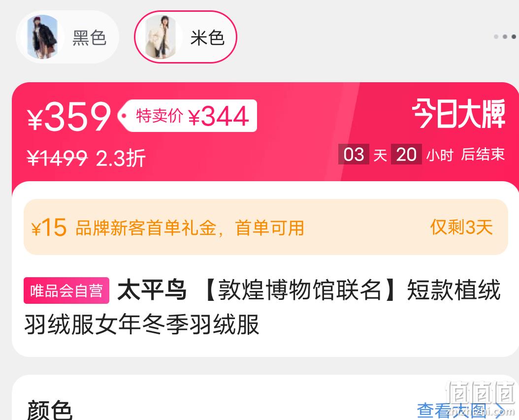
Task: Select the 米色 color option
Action: pos(185,37)
